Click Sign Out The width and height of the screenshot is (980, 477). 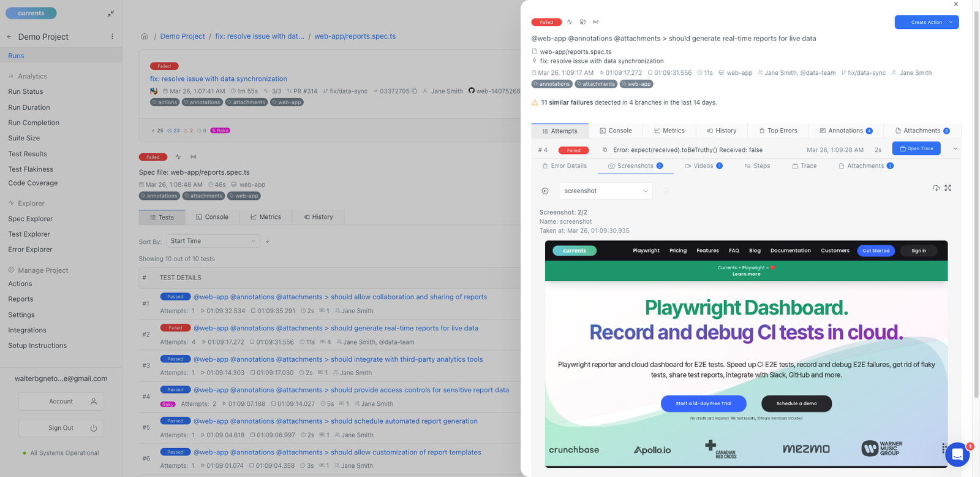(61, 428)
